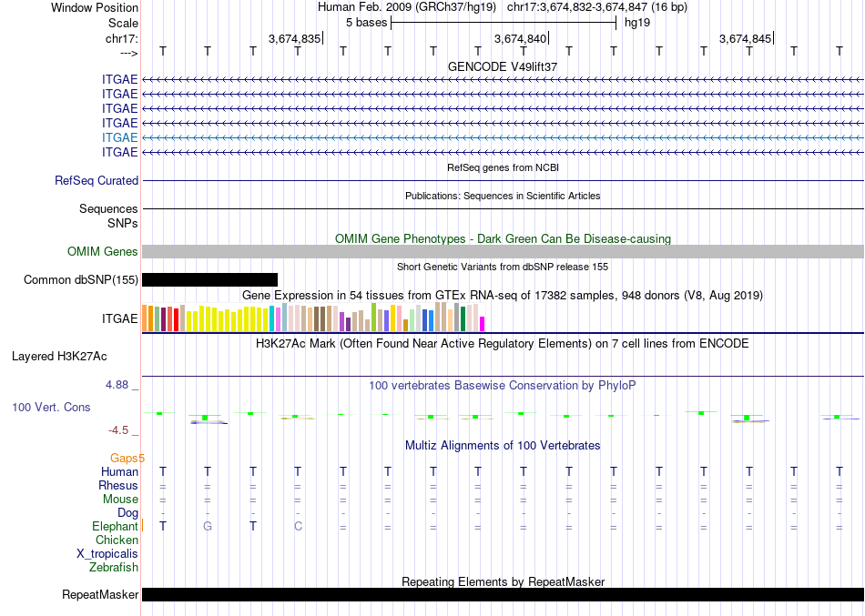Click the Common dbSNP(155) label
The height and width of the screenshot is (616, 865).
[x=81, y=279]
